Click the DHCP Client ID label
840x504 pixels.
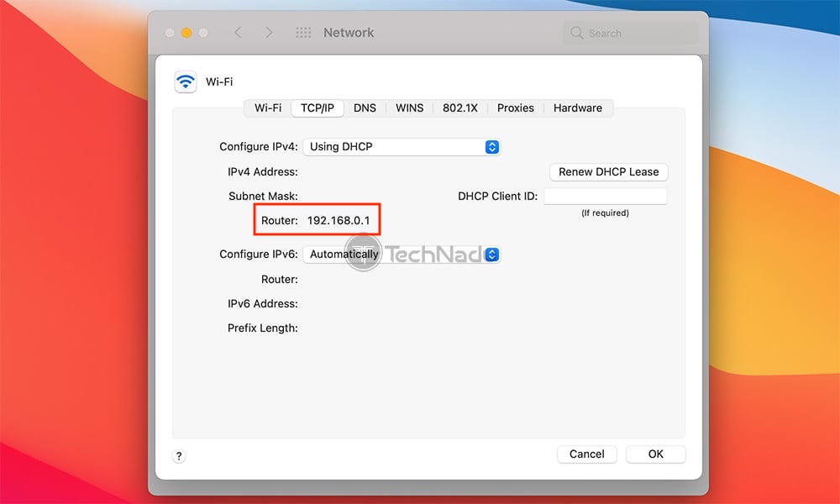click(497, 196)
